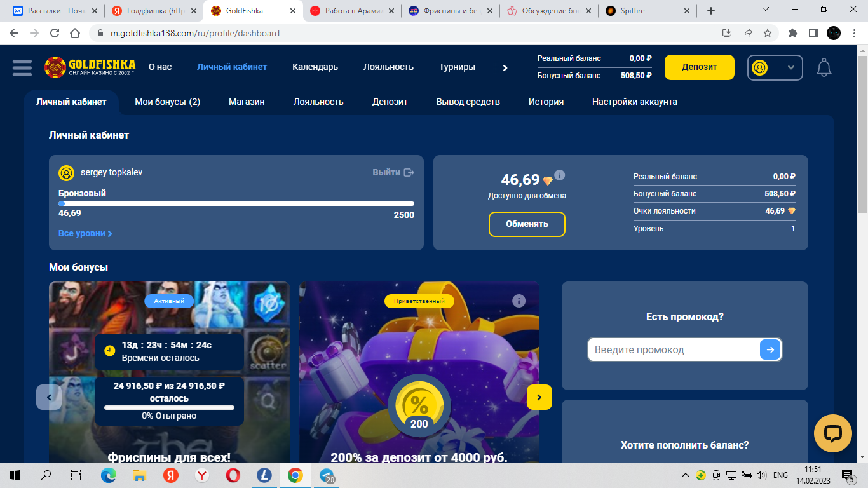868x488 pixels.
Task: Show previous bonus with left arrow
Action: pos(49,397)
